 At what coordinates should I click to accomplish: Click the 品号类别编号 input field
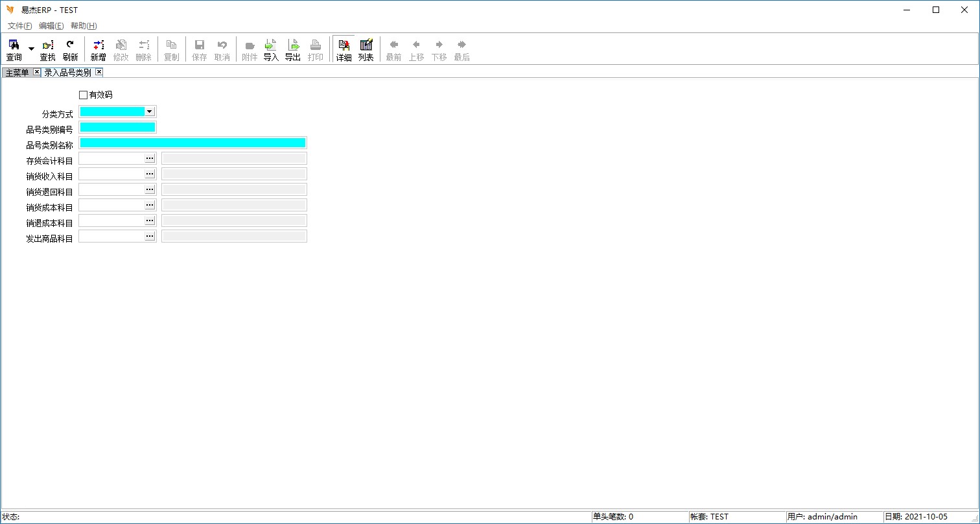(x=117, y=127)
